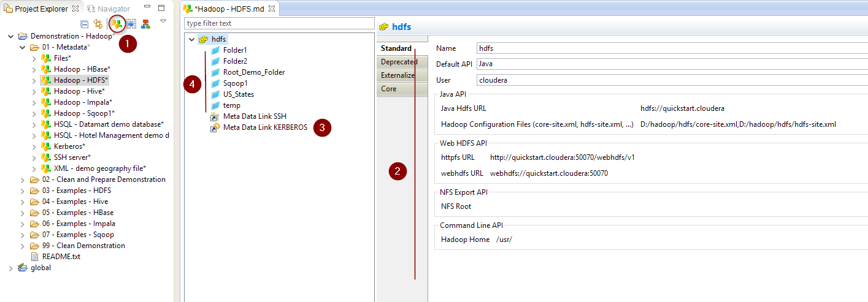Select the temp folder in hdfs tree

click(232, 105)
